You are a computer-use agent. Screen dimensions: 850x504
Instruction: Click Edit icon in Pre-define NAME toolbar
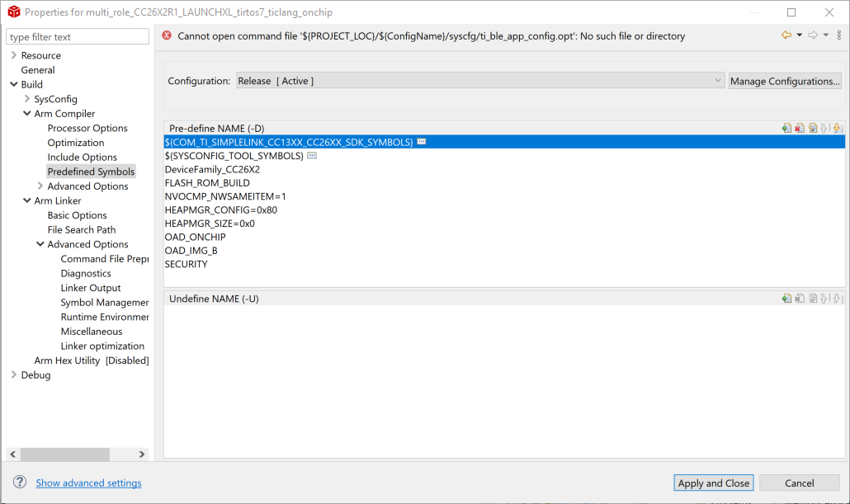click(812, 128)
